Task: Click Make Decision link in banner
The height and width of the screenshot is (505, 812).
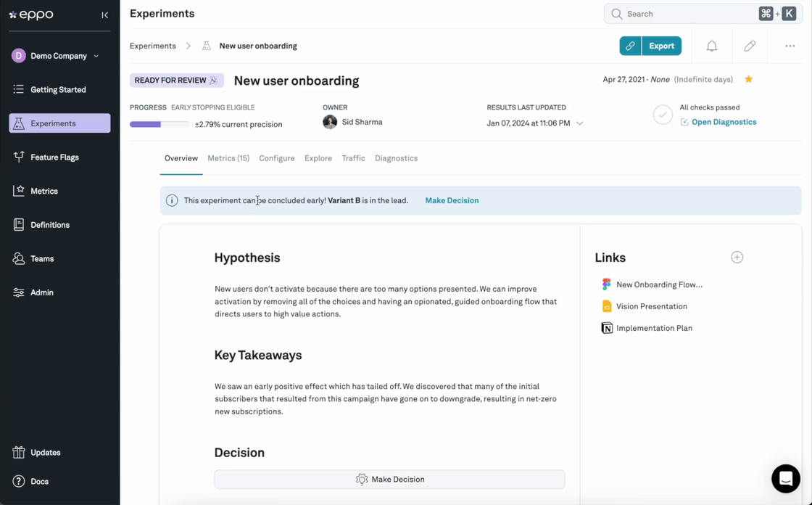Action: coord(452,200)
